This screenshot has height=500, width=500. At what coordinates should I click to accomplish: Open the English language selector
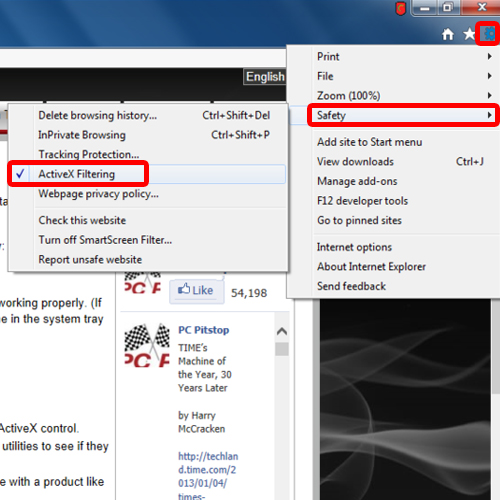click(265, 77)
